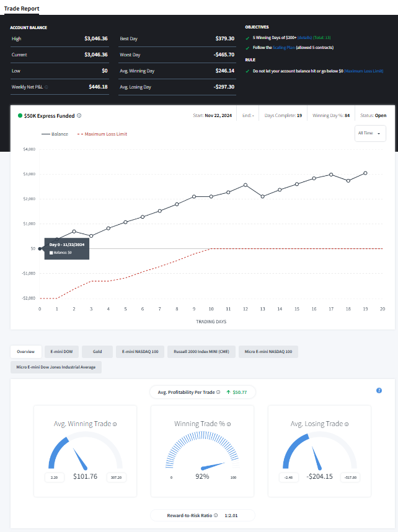Click the Day 0 balance point on chart
Image resolution: width=398 pixels, height=532 pixels.
tap(40, 249)
